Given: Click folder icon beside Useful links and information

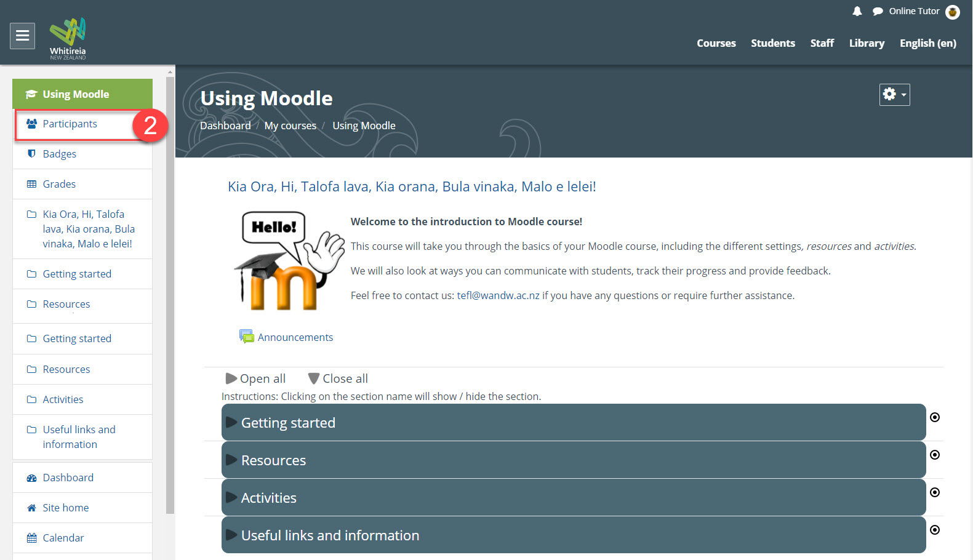Looking at the screenshot, I should pos(31,430).
